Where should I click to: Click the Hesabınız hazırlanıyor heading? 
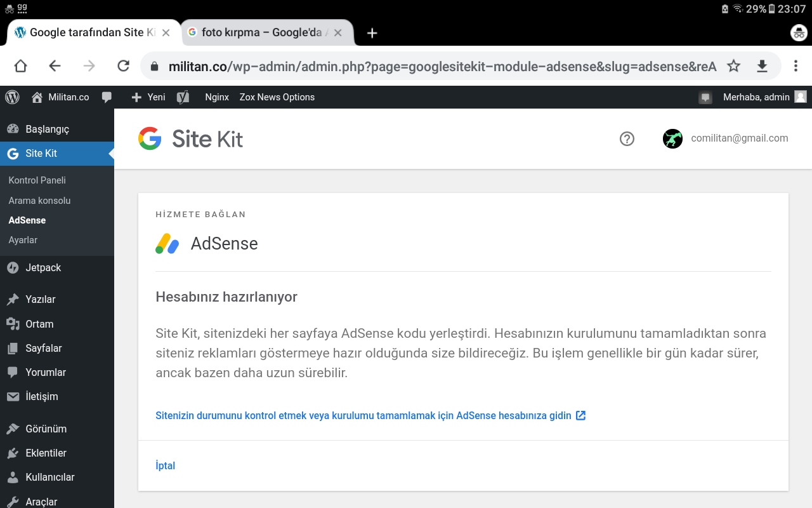tap(226, 297)
